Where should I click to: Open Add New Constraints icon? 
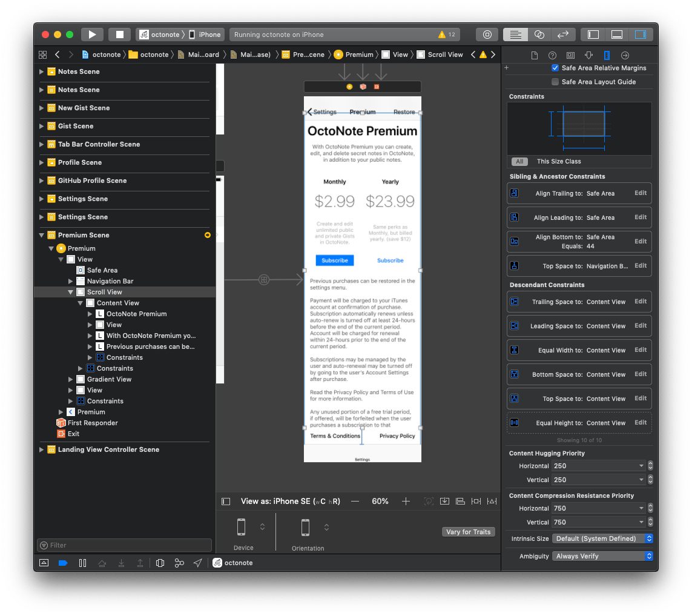coord(476,502)
